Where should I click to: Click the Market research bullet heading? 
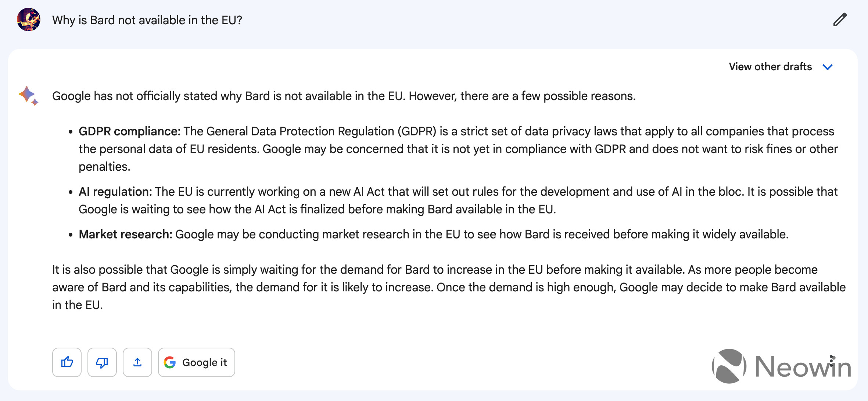click(125, 234)
